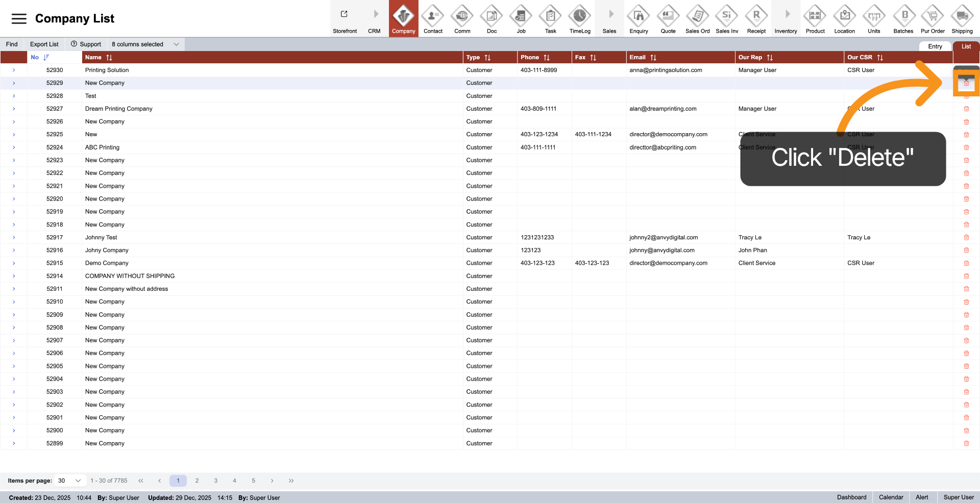Open the Find menu
This screenshot has width=980, height=503.
click(x=11, y=44)
